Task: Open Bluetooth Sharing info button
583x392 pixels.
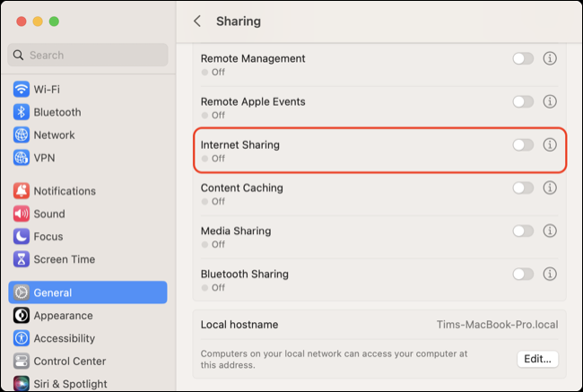Action: click(550, 274)
